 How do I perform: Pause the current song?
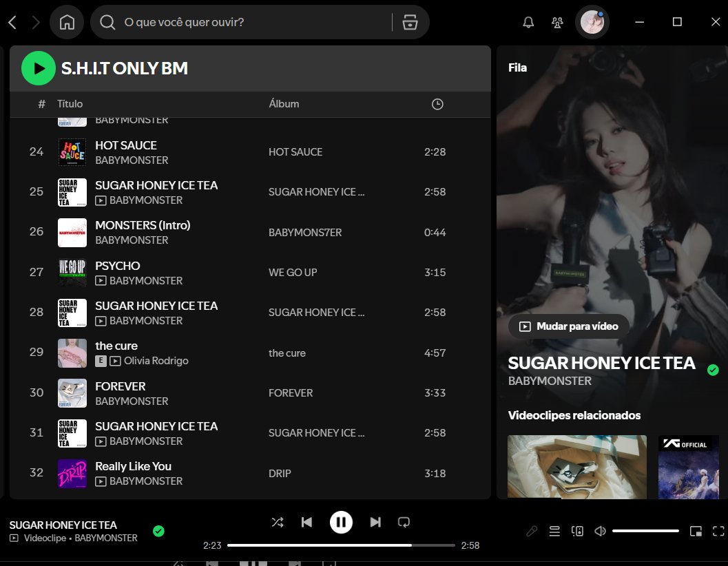point(341,523)
